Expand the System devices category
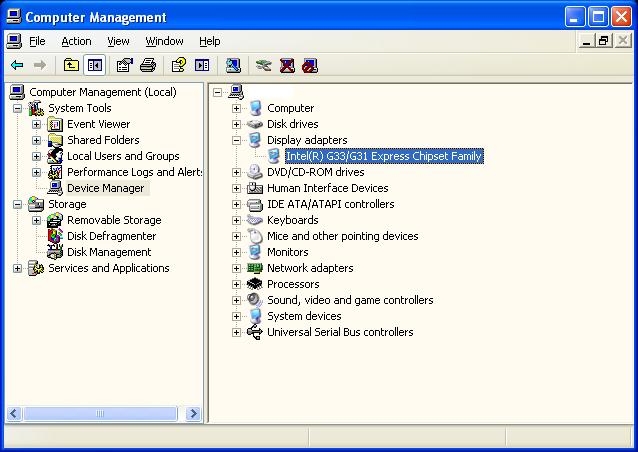 [x=236, y=316]
